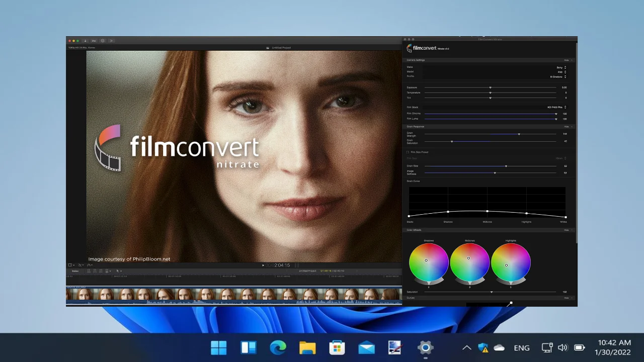Click the Film Luma slider handle
This screenshot has width=644, height=362.
tap(556, 119)
